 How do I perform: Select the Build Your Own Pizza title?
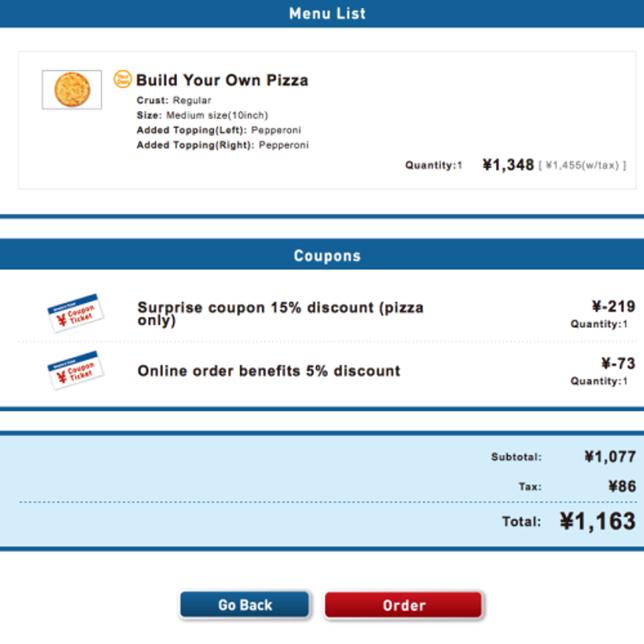click(x=222, y=80)
